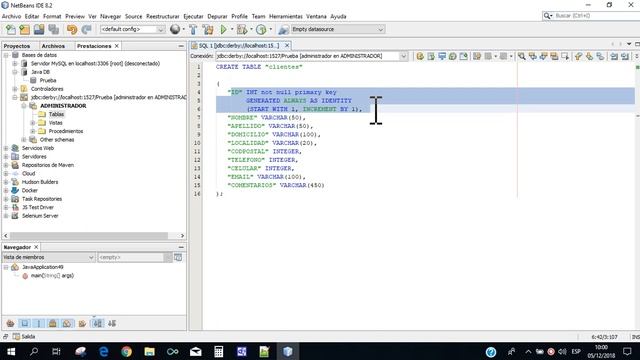Open a project using toolbar icon
640x360 pixels.
(x=39, y=29)
